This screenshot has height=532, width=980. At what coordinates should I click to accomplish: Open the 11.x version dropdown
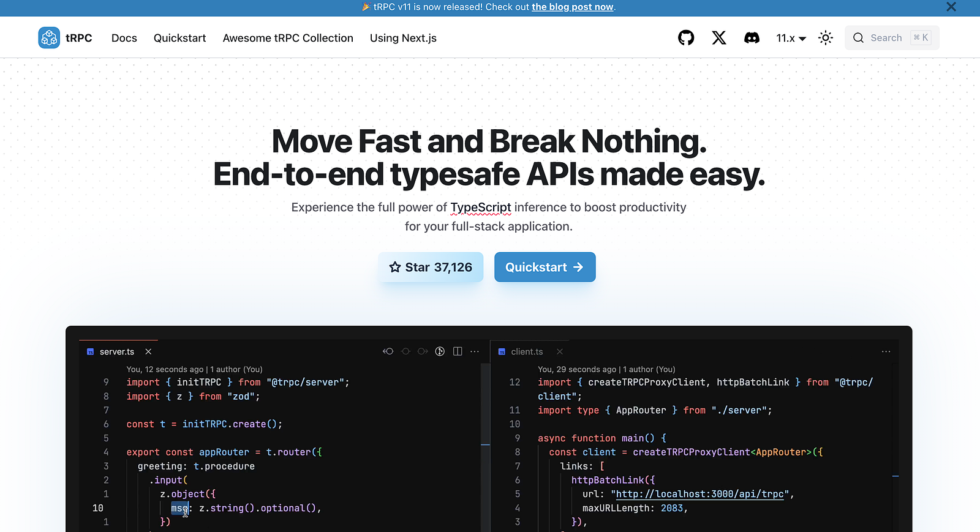[x=791, y=38]
